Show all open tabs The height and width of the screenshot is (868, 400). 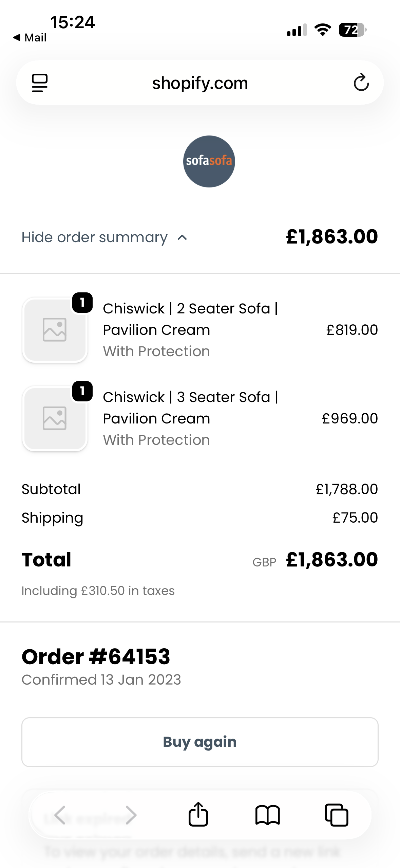click(337, 815)
